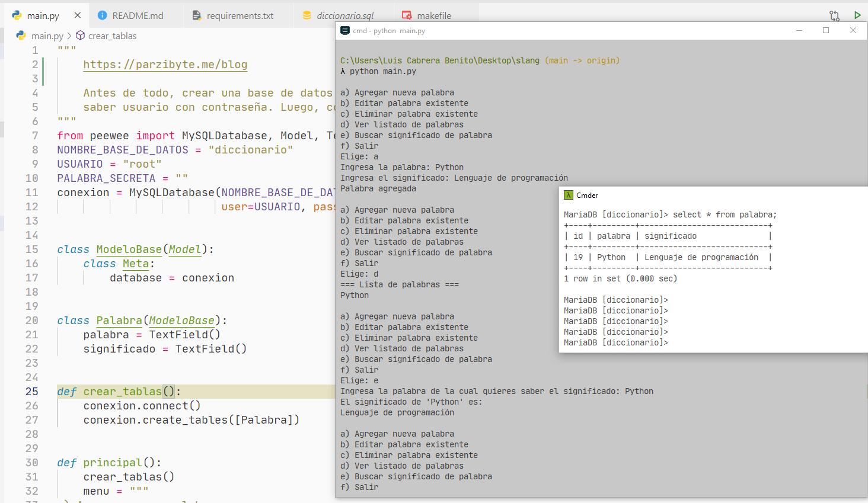Screen dimensions: 868x503
Task: Run the Python file with play button
Action: 857,15
